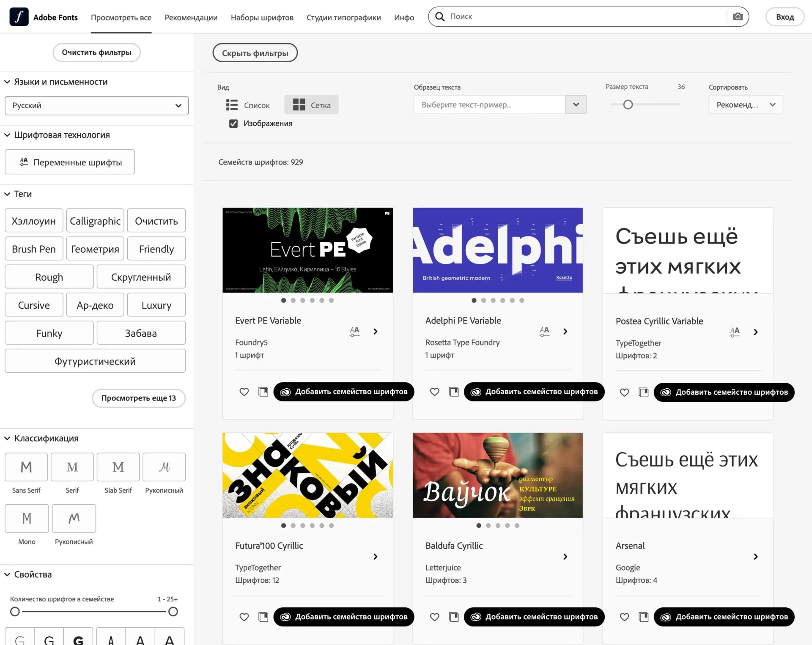Click variable font icon on Postea Cyrillic Variable
The height and width of the screenshot is (645, 812).
point(735,332)
